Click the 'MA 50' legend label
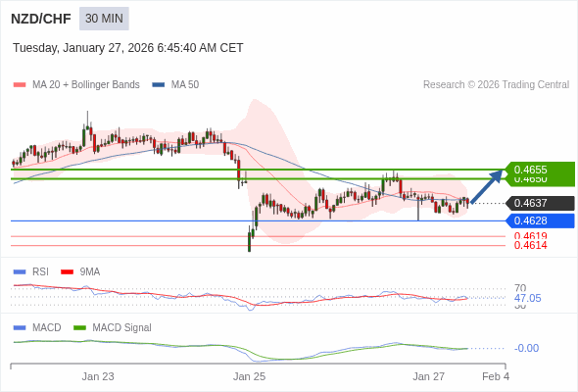This screenshot has width=578, height=392. (x=185, y=85)
